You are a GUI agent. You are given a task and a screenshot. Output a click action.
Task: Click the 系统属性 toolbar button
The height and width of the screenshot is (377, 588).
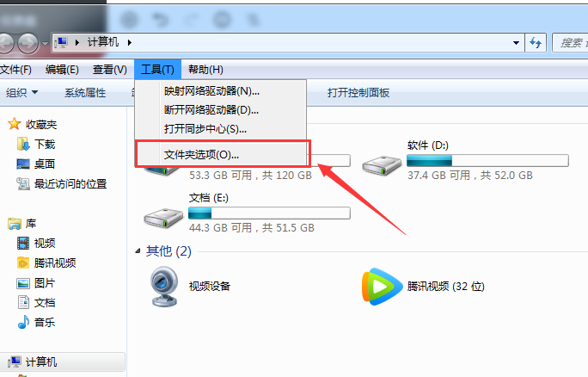85,92
